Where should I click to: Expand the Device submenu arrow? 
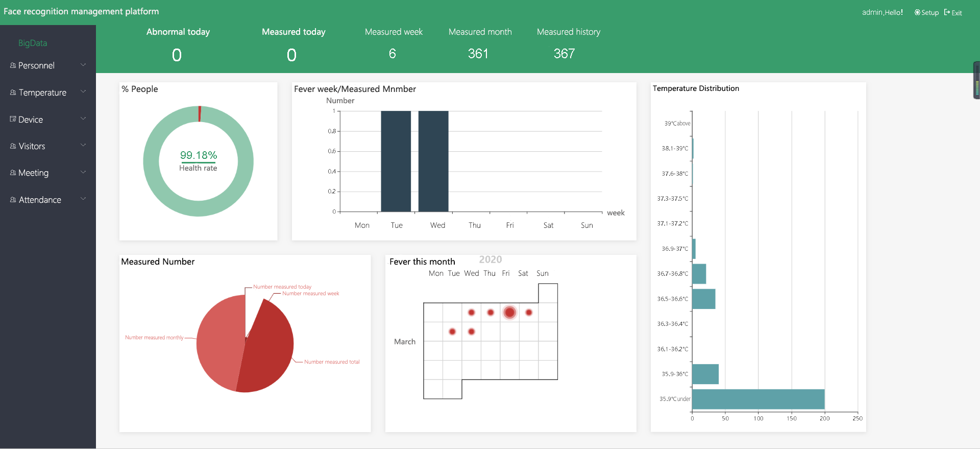click(x=83, y=119)
